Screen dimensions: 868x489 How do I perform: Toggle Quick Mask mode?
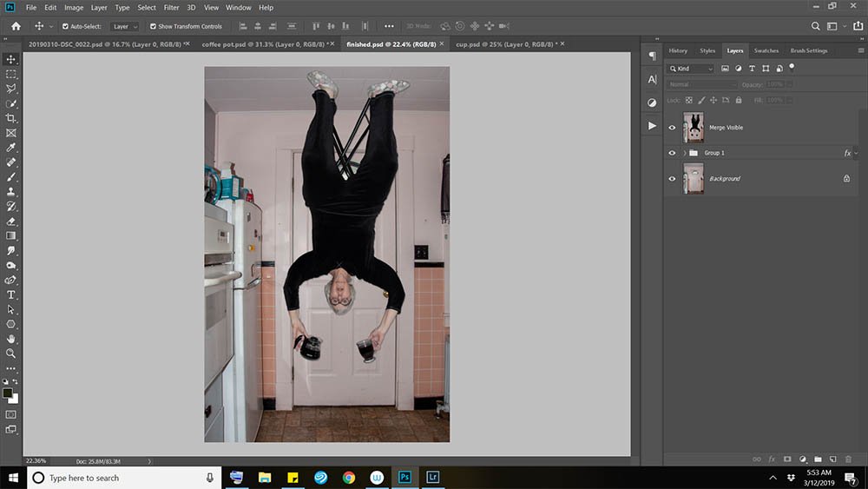(x=10, y=414)
